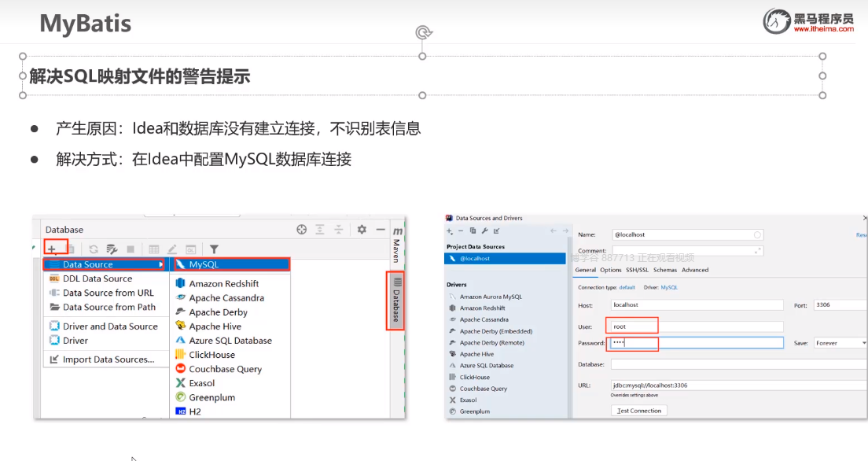Click the Forward arrow in Data Sources dialog
868x461 pixels.
[x=565, y=231]
